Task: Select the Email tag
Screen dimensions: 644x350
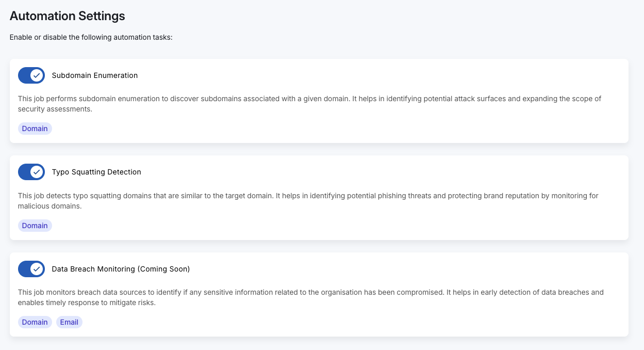Action: 69,322
